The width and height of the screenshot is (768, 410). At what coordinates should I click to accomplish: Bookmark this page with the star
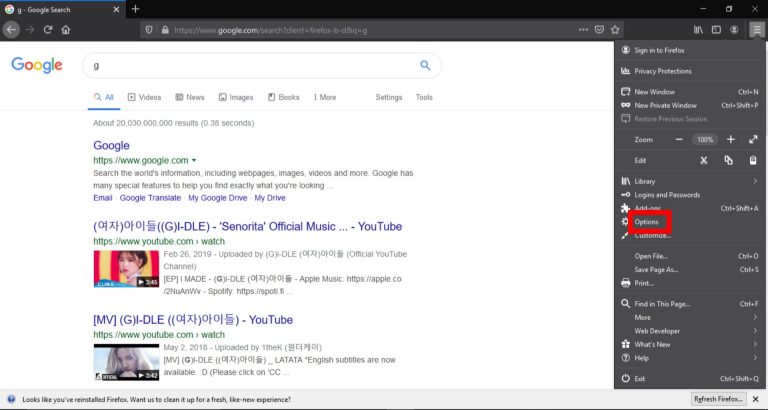(615, 30)
